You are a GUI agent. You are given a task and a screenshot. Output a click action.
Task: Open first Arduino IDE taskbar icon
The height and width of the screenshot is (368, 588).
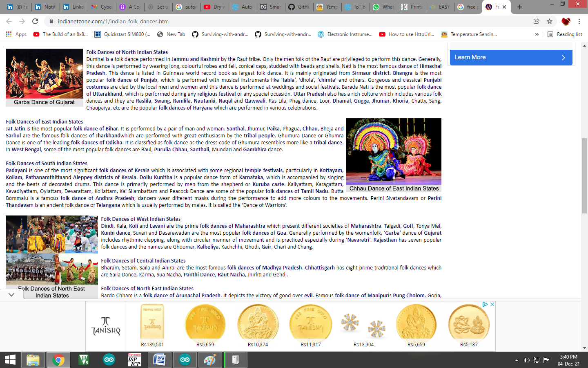coord(109,360)
